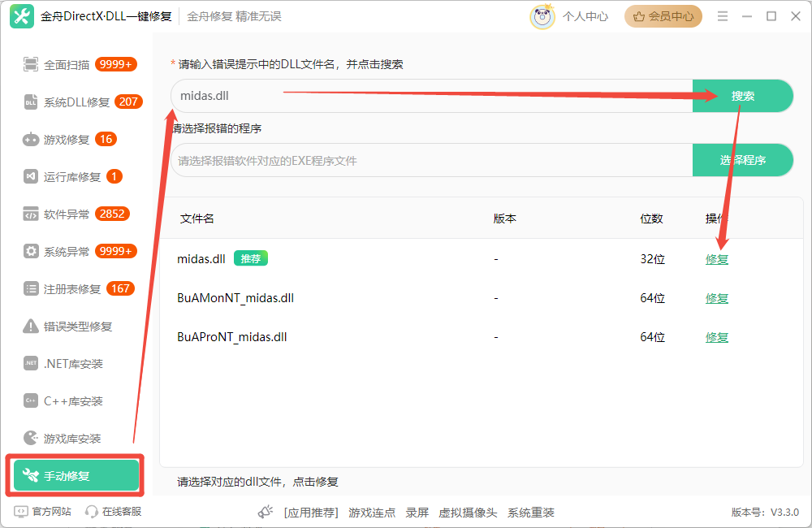
Task: Click the 在线客服 headset icon
Action: (x=92, y=512)
